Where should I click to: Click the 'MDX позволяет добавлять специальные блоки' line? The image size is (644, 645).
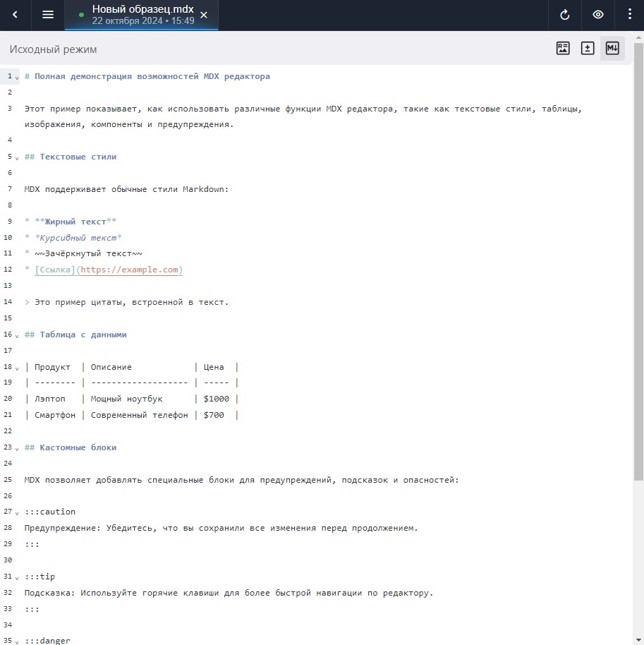(241, 480)
